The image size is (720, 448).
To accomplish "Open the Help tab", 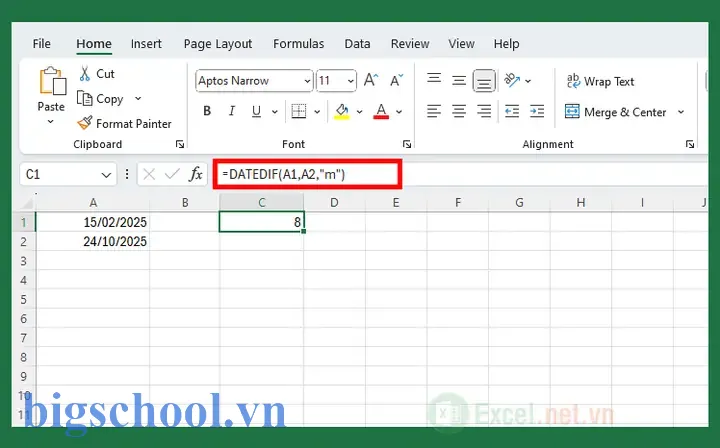I will pos(506,44).
